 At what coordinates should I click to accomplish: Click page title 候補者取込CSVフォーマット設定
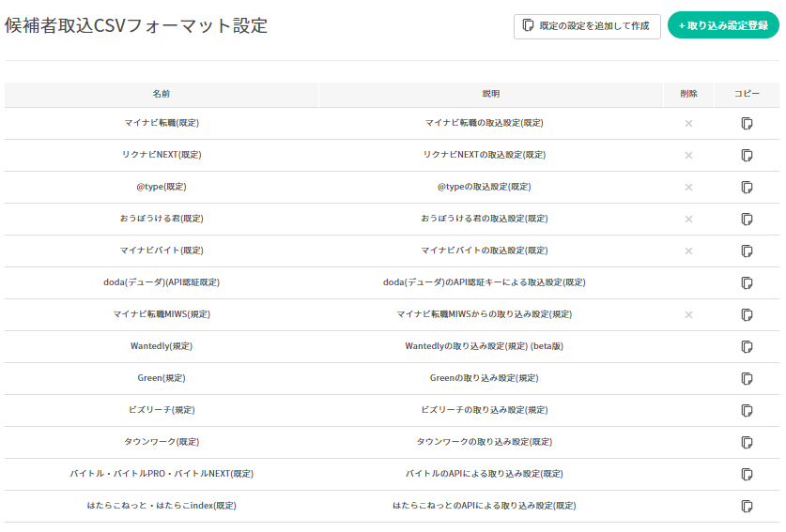point(136,25)
